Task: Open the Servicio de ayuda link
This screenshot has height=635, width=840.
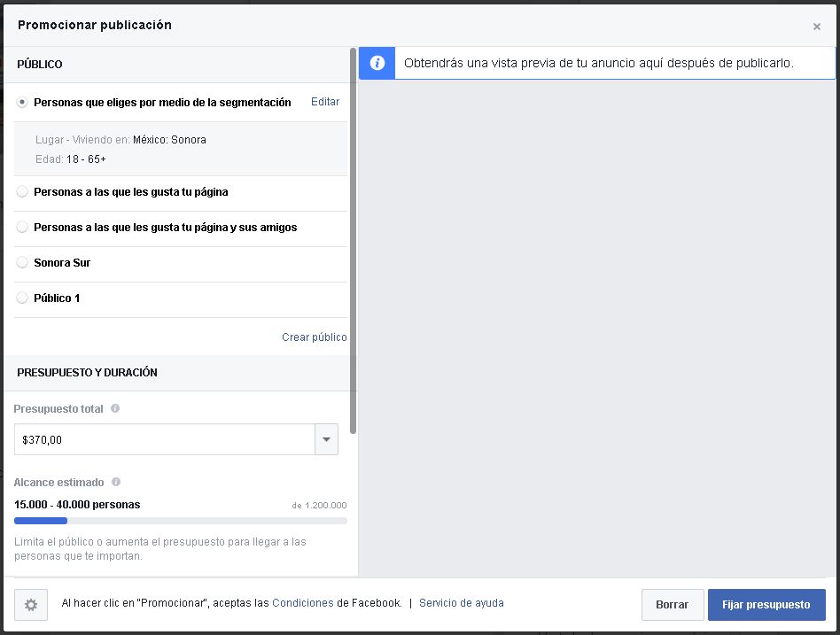Action: (462, 603)
